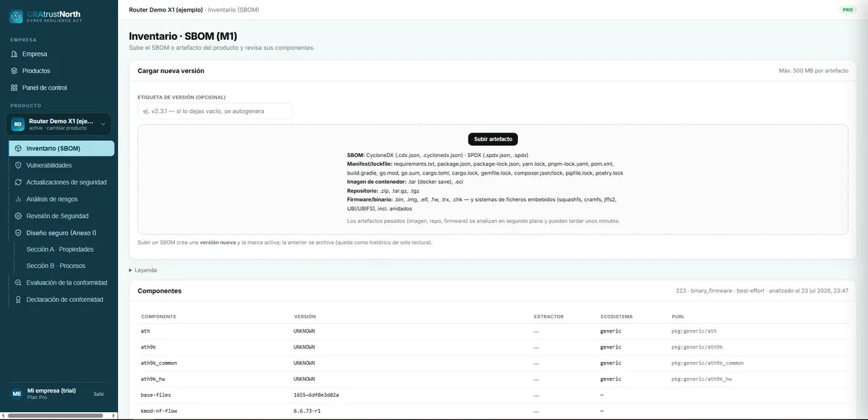This screenshot has height=420, width=868.
Task: Click the Máx. 500 MB por artefacto note
Action: tap(814, 71)
